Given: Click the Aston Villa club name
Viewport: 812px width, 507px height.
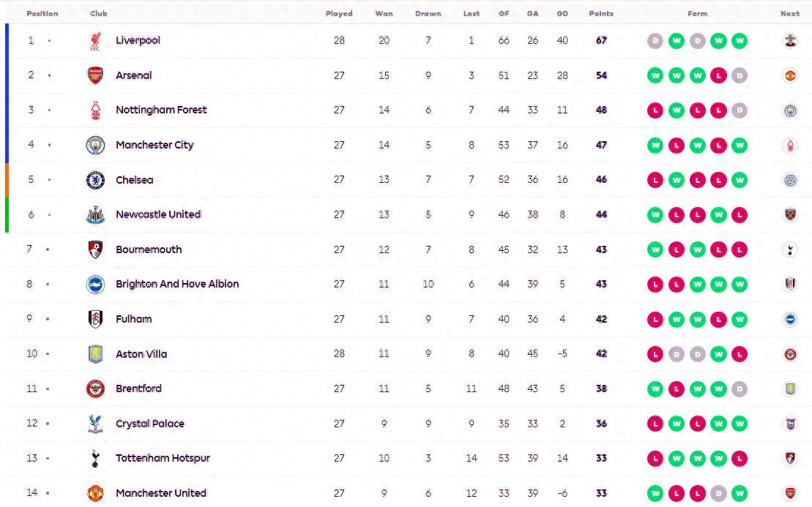Looking at the screenshot, I should click(141, 354).
